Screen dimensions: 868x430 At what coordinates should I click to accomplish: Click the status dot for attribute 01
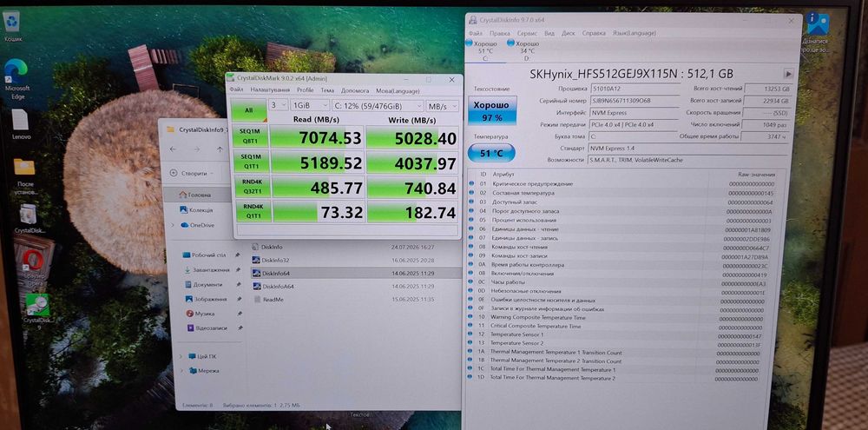point(471,183)
